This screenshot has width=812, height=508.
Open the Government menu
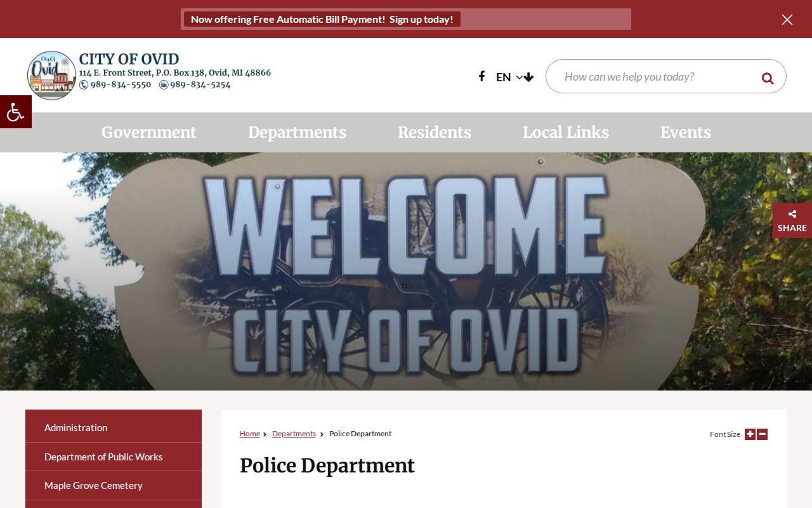tap(149, 132)
